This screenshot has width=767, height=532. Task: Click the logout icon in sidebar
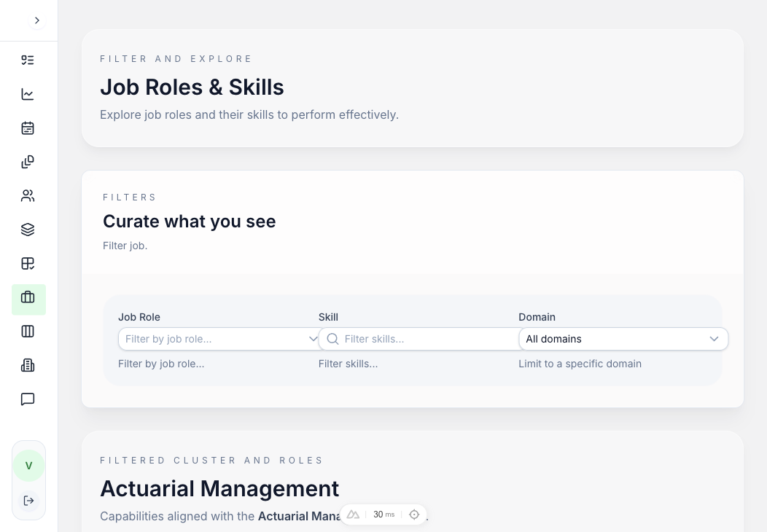[28, 501]
